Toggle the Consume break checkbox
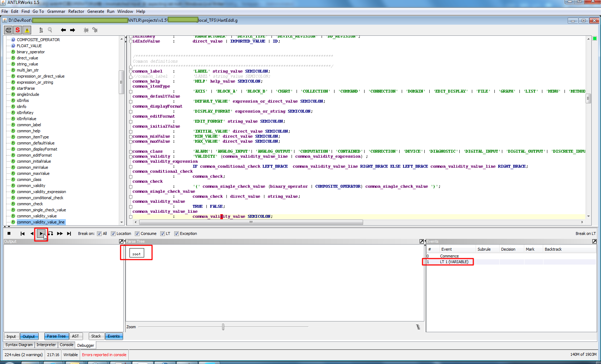The image size is (601, 364). click(137, 233)
